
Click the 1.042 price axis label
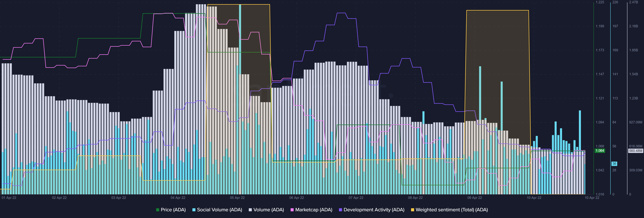(600, 170)
